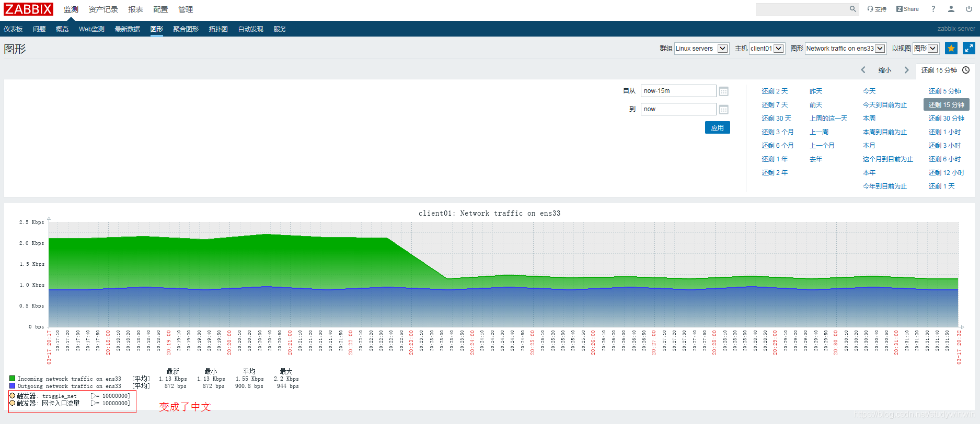Viewport: 980px width, 424px height.
Task: Open the 主机 client01 dropdown
Action: tap(767, 49)
